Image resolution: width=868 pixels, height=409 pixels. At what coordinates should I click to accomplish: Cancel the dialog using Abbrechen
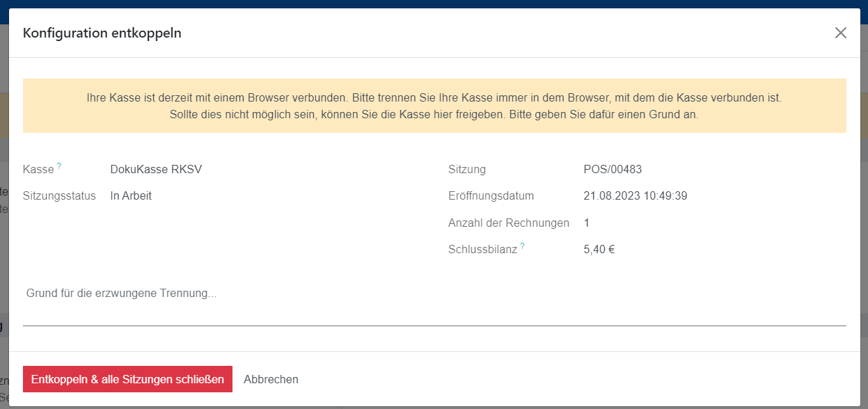coord(271,379)
